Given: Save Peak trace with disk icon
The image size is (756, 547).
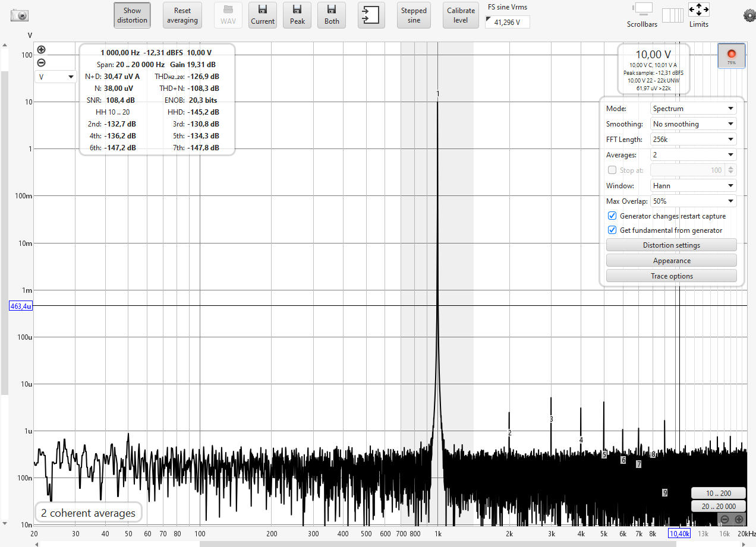Looking at the screenshot, I should point(297,15).
